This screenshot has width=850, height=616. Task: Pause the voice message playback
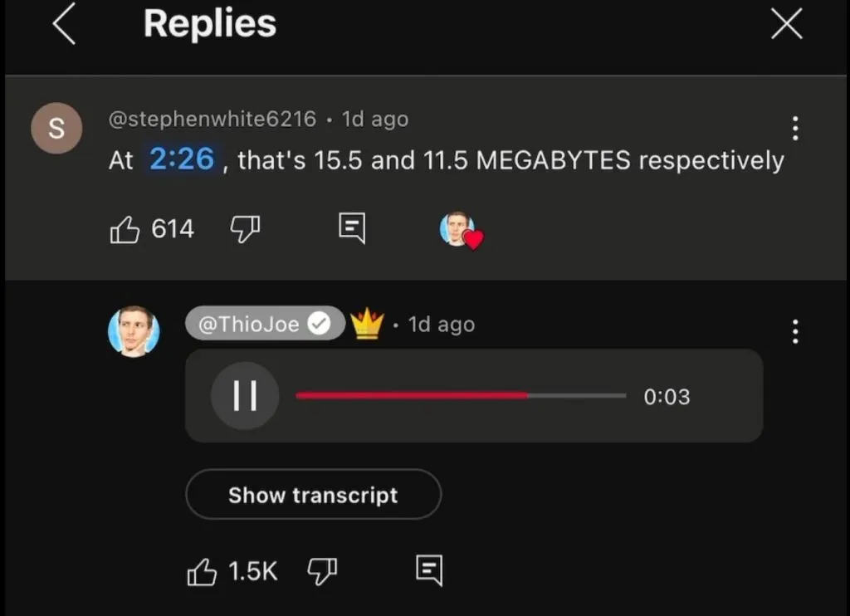[245, 396]
